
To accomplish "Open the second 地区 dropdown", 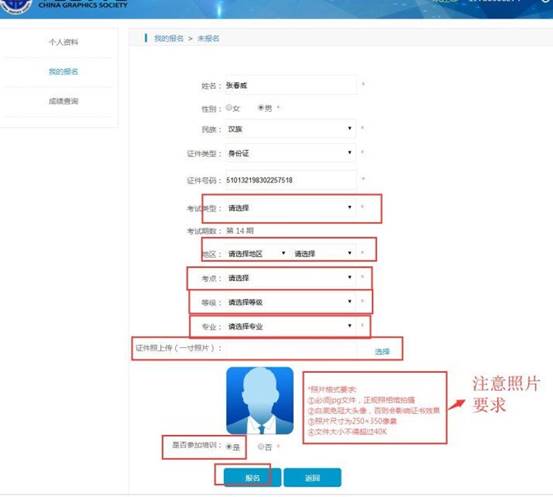I will tap(323, 254).
